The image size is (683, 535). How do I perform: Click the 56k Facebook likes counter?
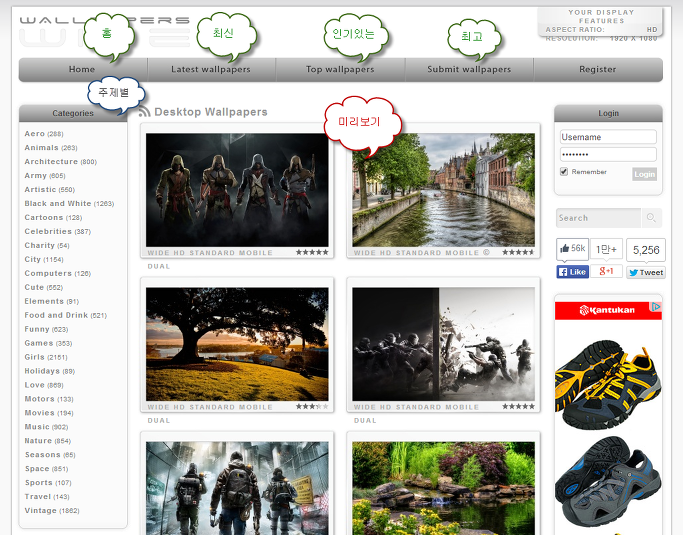pos(572,248)
